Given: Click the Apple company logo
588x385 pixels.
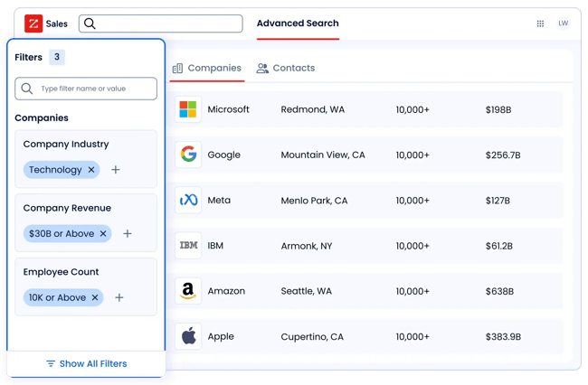Looking at the screenshot, I should [188, 336].
